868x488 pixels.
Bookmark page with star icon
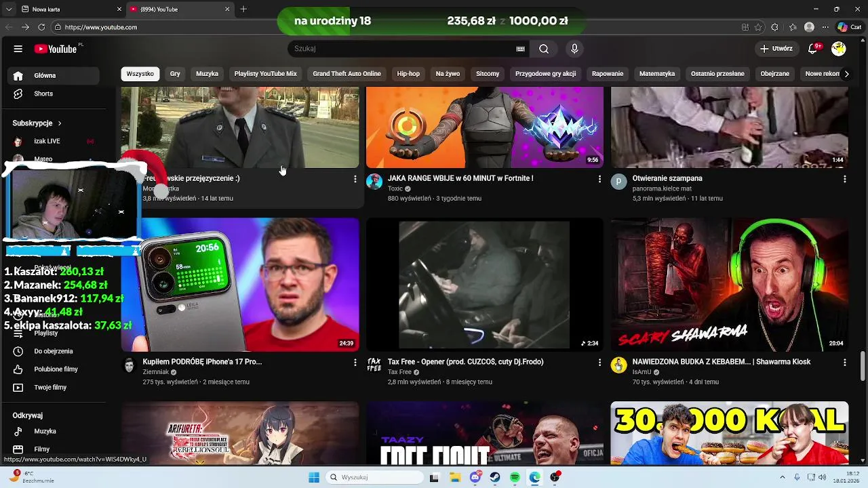758,27
